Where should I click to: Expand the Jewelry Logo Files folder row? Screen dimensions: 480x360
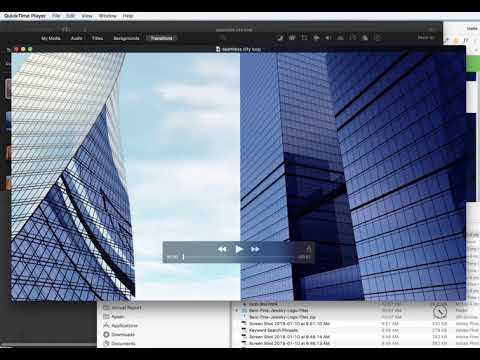point(237,310)
